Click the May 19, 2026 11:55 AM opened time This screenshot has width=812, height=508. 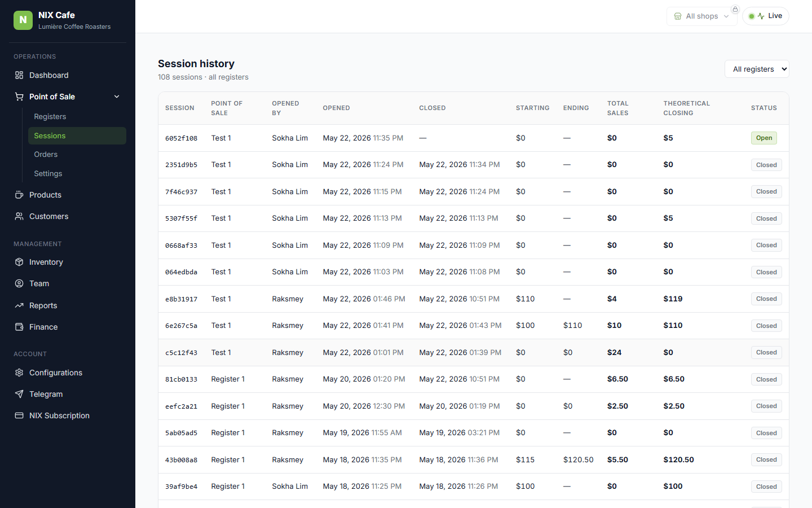[362, 433]
